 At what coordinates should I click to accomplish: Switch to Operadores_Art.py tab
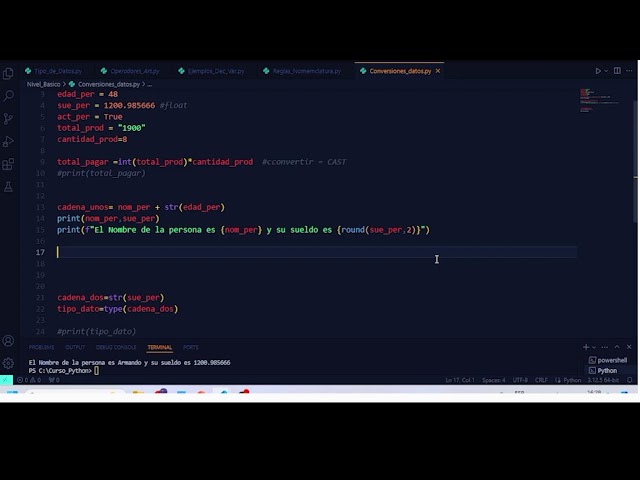(135, 71)
